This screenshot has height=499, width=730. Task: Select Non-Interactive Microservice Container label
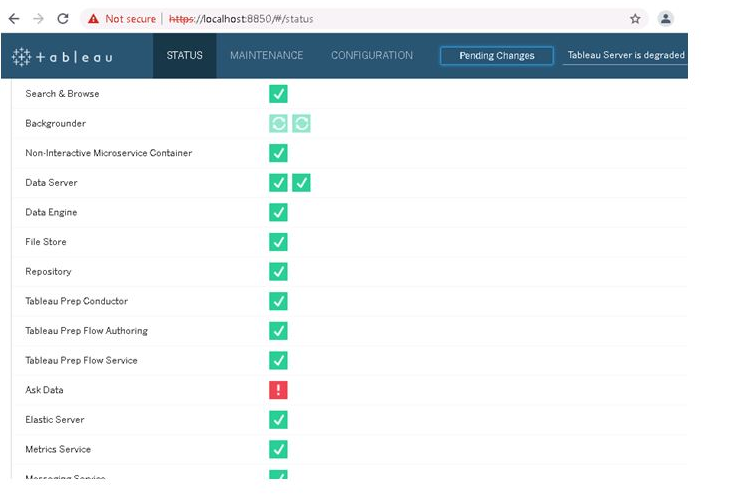(108, 153)
